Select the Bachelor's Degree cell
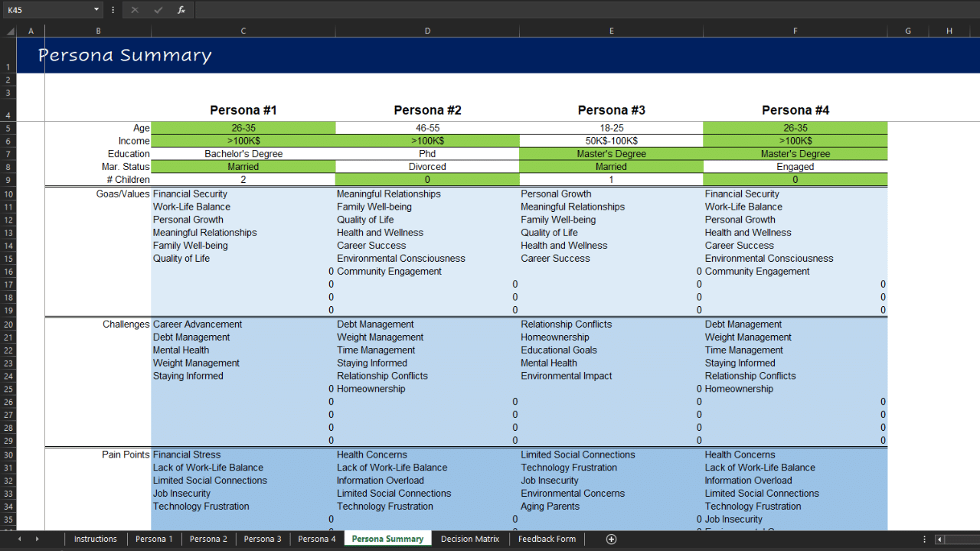 (x=243, y=154)
